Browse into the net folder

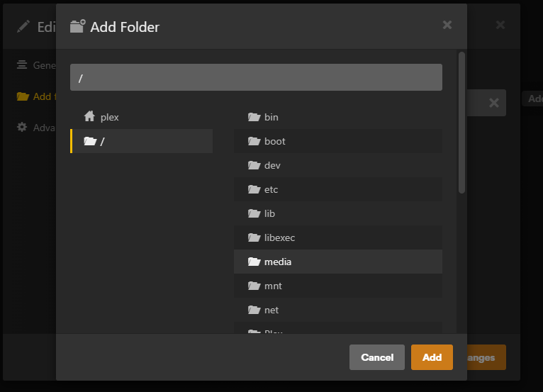coord(271,310)
